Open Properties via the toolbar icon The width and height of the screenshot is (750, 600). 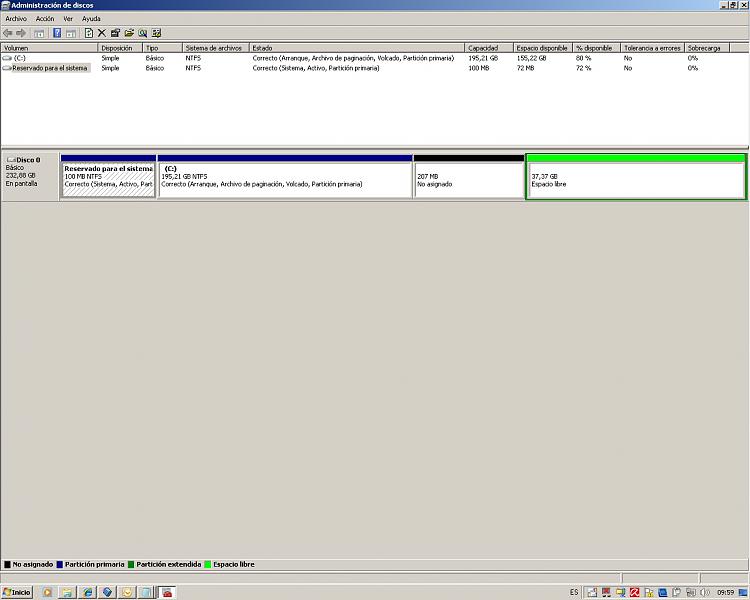[115, 33]
